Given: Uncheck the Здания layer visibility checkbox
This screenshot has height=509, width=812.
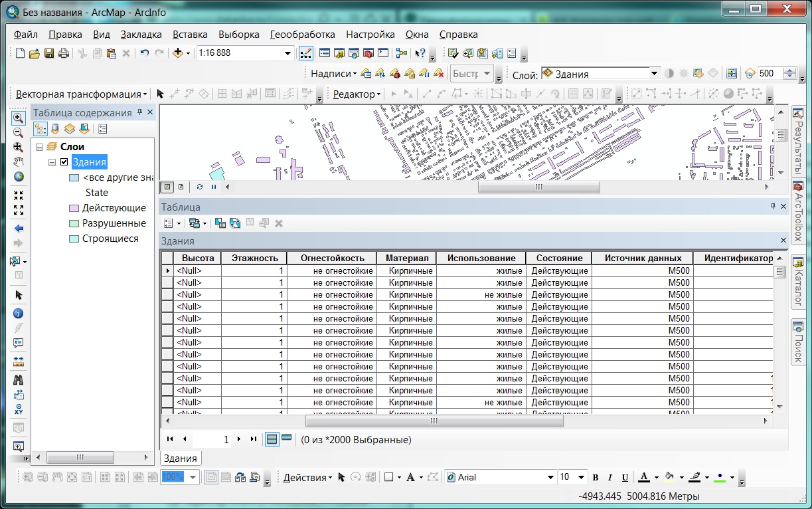Looking at the screenshot, I should tap(64, 162).
